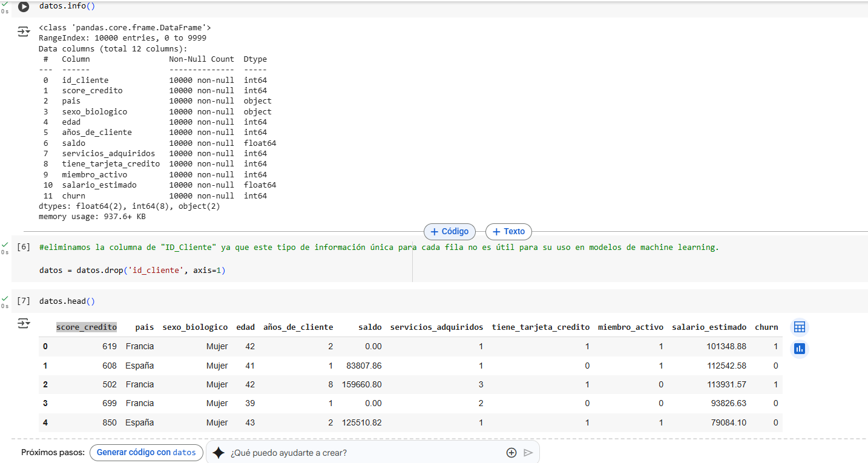Select the saldo column header in table
The image size is (868, 463).
pyautogui.click(x=370, y=327)
